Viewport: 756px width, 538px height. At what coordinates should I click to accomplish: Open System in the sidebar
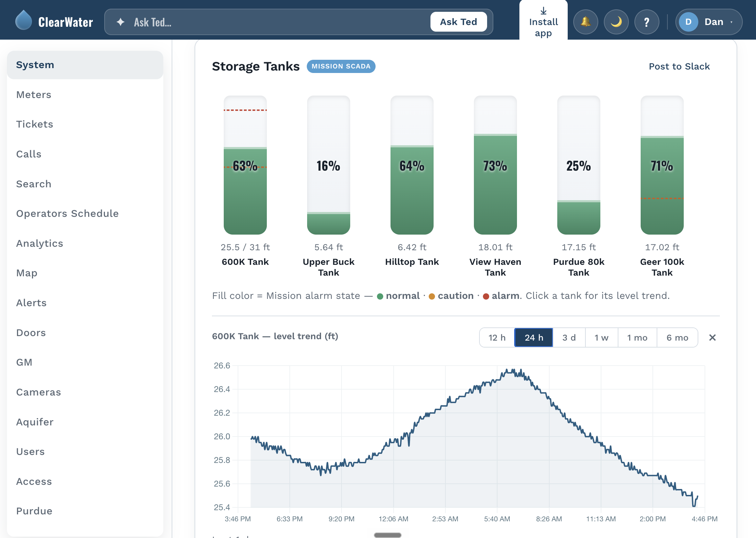85,65
